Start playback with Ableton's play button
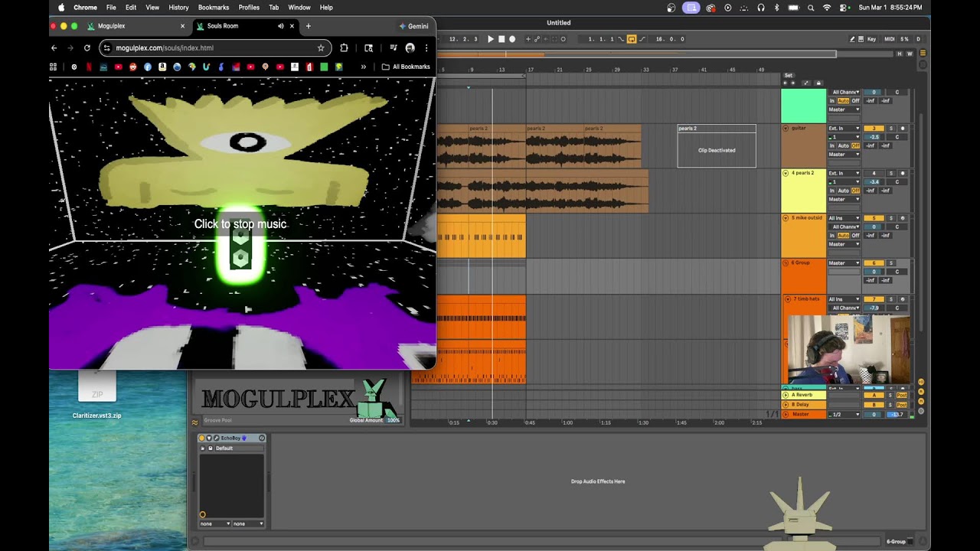The height and width of the screenshot is (551, 980). tap(491, 39)
